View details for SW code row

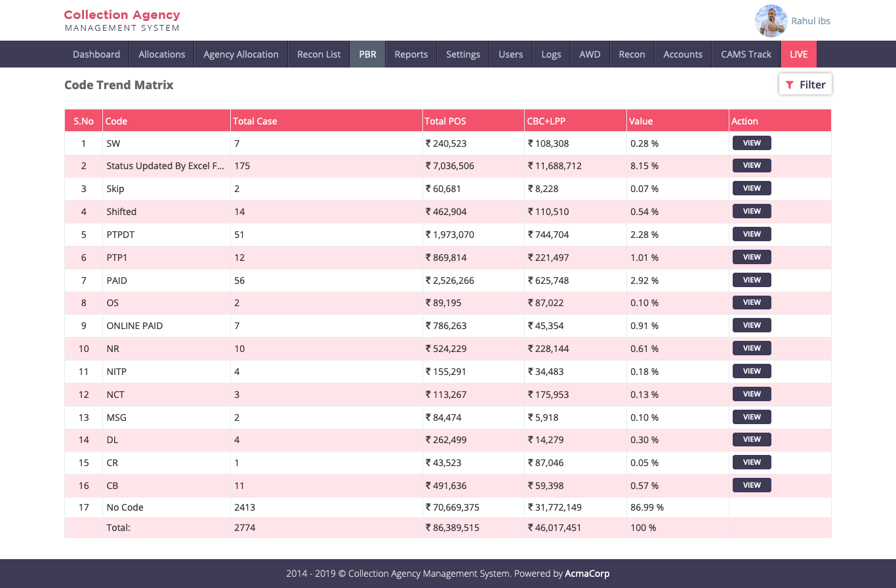coord(752,143)
